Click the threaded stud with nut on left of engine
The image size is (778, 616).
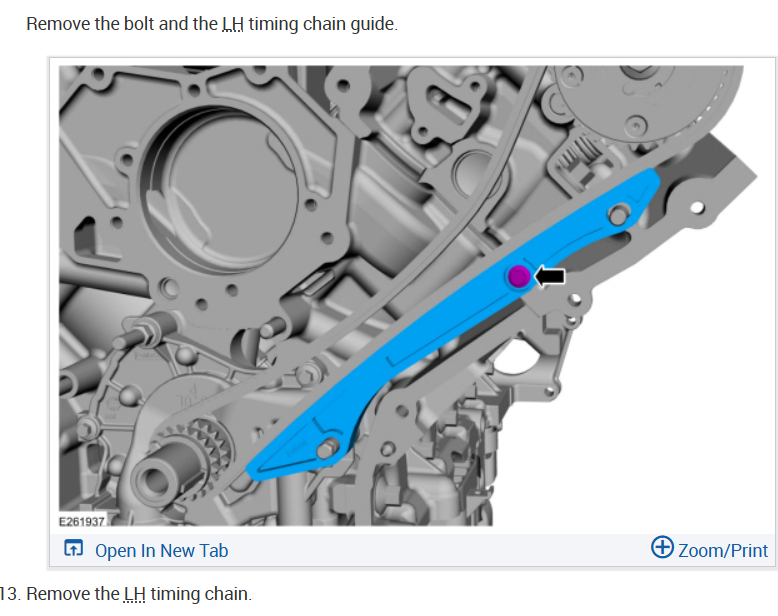point(144,331)
